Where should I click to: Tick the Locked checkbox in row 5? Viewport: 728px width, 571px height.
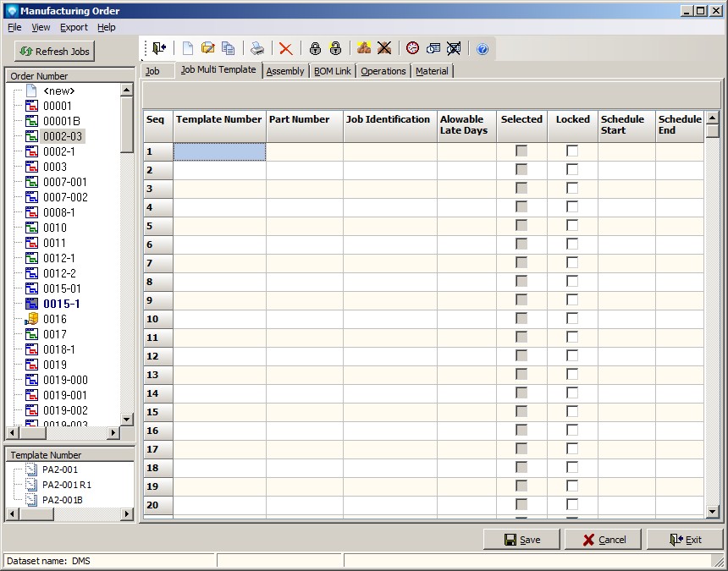(572, 226)
